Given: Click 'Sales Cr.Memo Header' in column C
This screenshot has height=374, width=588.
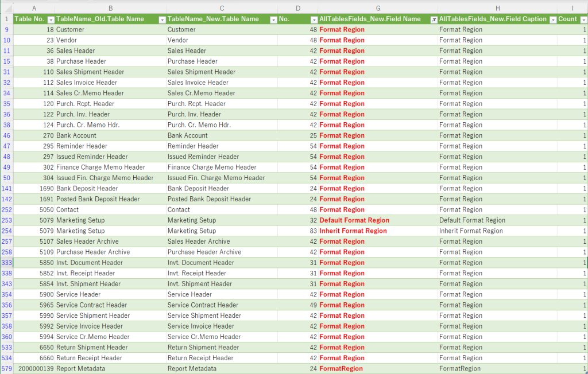Looking at the screenshot, I should pos(222,93).
